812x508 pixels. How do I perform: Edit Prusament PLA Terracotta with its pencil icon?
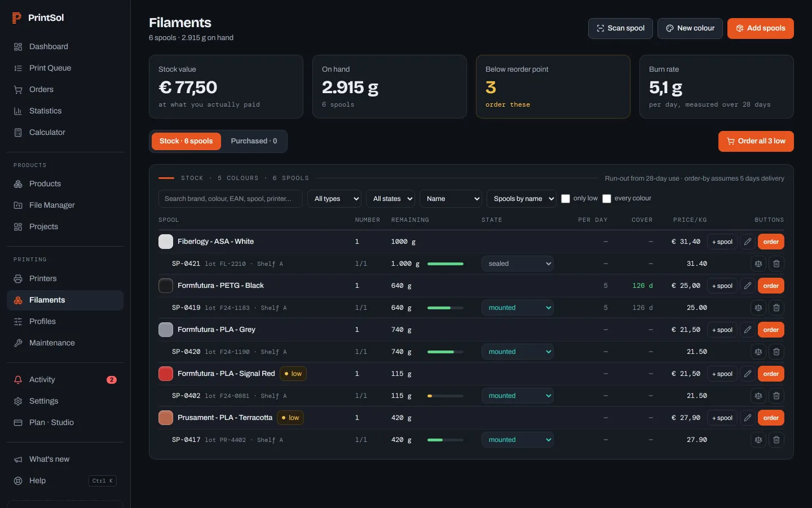pyautogui.click(x=748, y=418)
